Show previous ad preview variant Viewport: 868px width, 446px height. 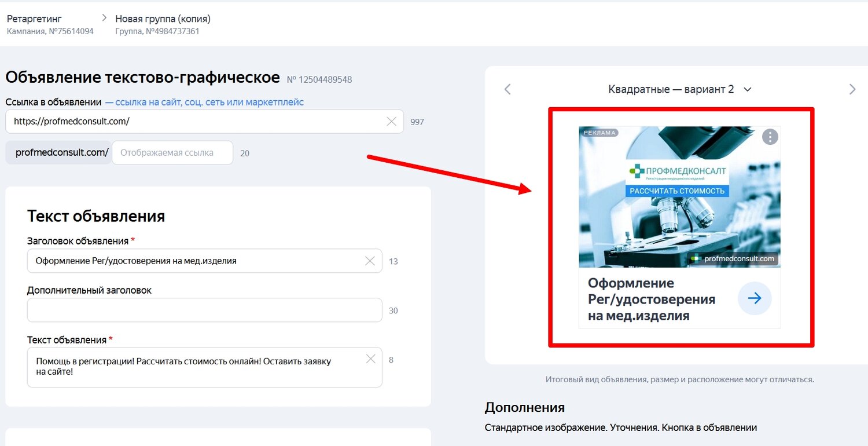click(507, 89)
